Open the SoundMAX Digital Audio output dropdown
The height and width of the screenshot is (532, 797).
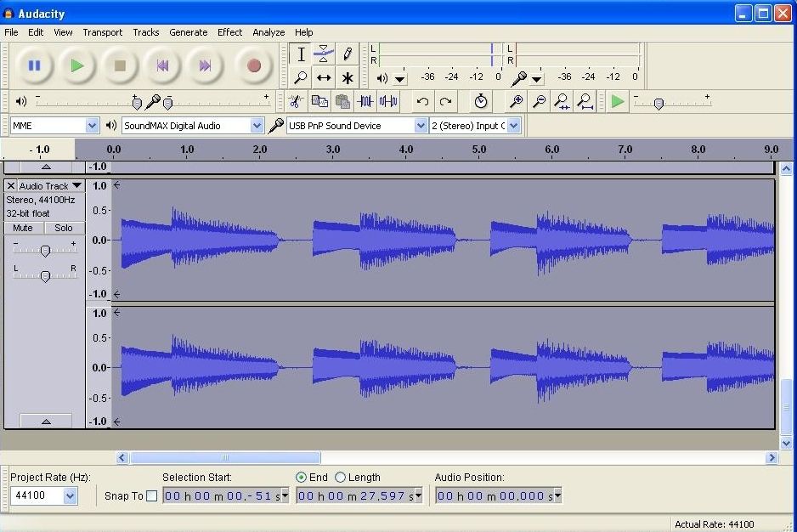pyautogui.click(x=257, y=126)
